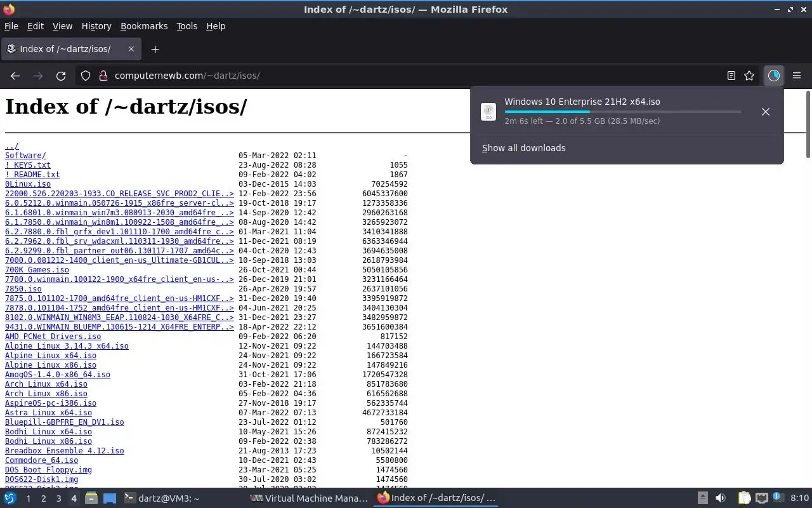Open the !_README.txt link
This screenshot has width=812, height=508.
pyautogui.click(x=32, y=175)
